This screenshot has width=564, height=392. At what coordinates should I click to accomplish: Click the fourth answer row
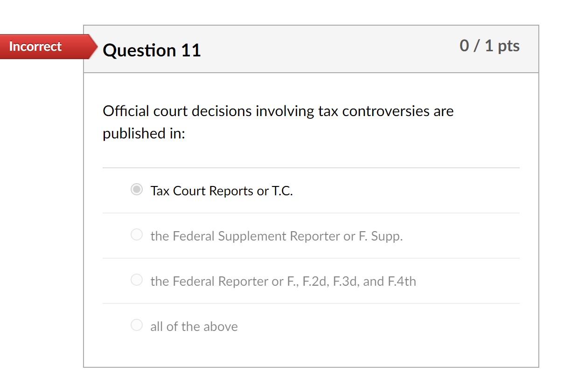[311, 325]
